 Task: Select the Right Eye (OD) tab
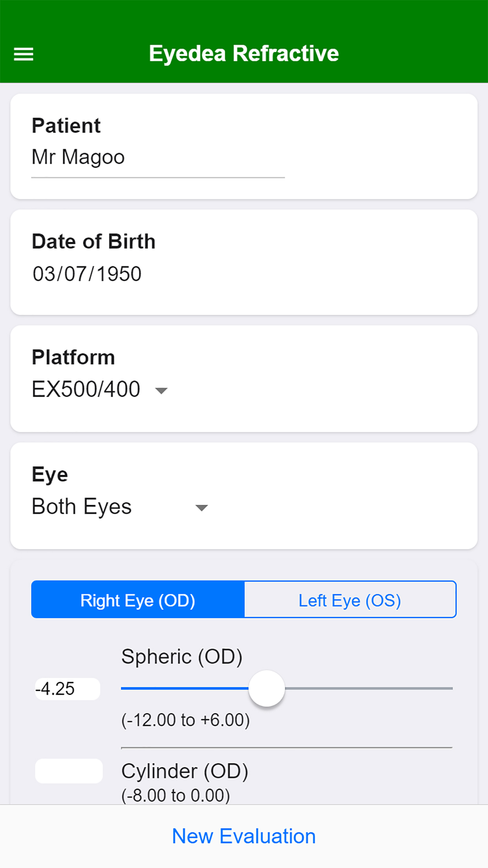(138, 600)
